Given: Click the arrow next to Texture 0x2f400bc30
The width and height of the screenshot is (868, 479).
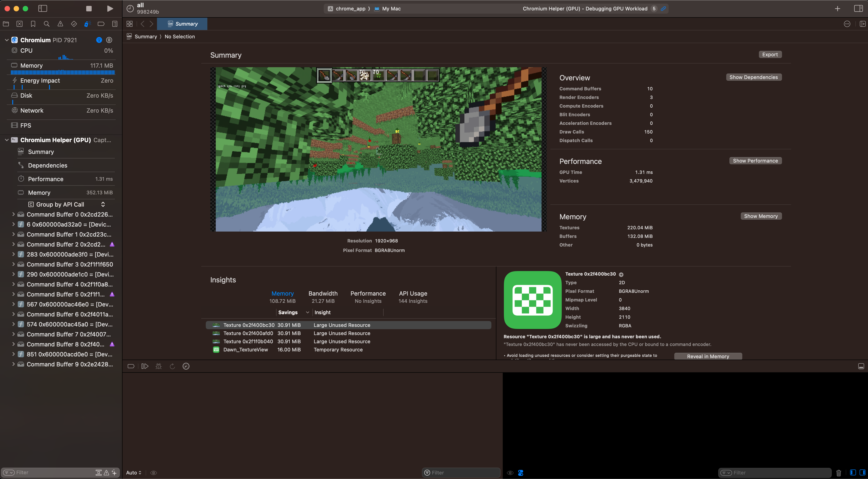Looking at the screenshot, I should tap(621, 275).
